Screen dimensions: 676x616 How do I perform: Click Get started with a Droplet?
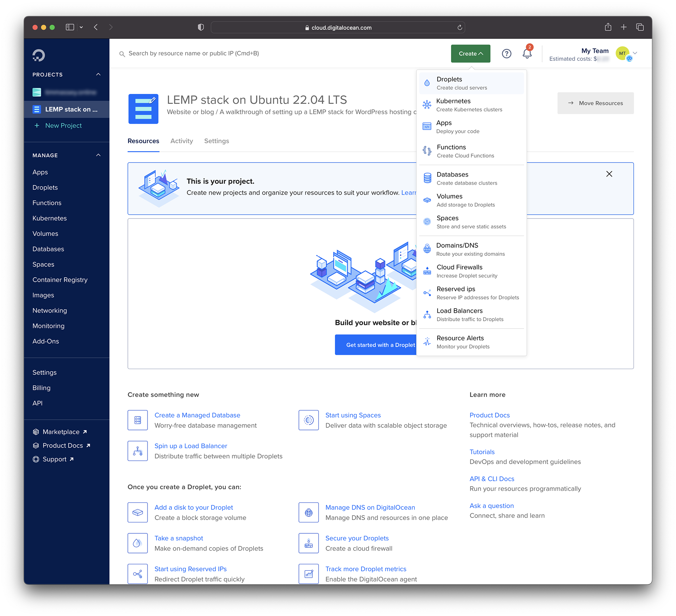(376, 345)
